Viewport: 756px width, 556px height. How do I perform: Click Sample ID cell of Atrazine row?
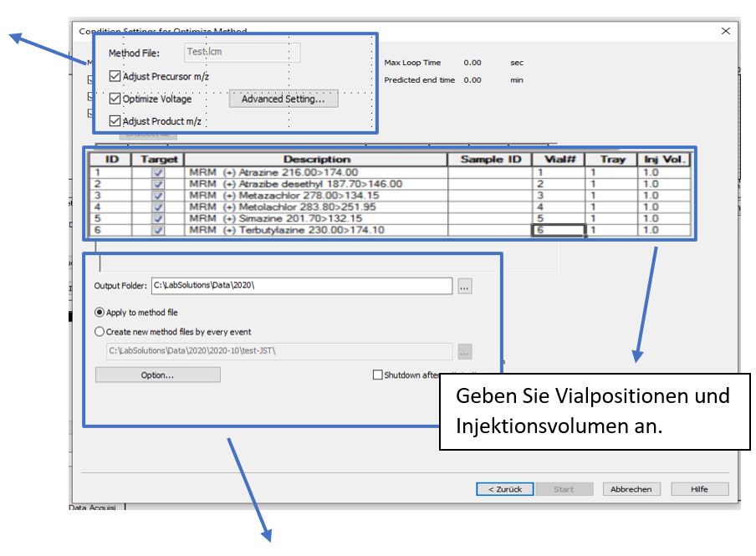pyautogui.click(x=490, y=172)
